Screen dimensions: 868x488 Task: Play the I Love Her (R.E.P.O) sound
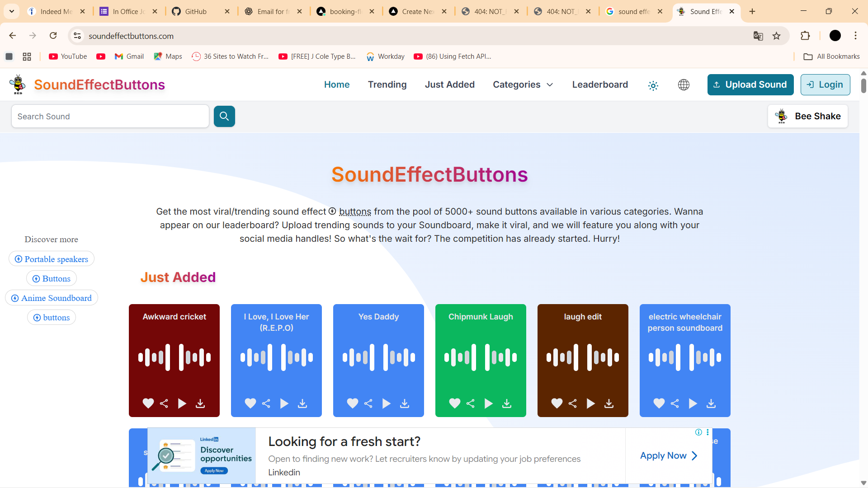coord(284,403)
